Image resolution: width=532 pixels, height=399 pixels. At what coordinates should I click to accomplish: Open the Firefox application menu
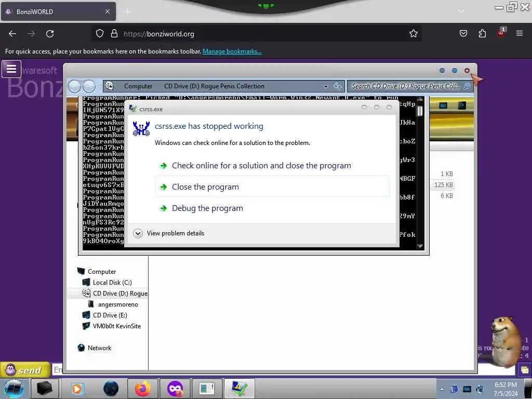(520, 33)
